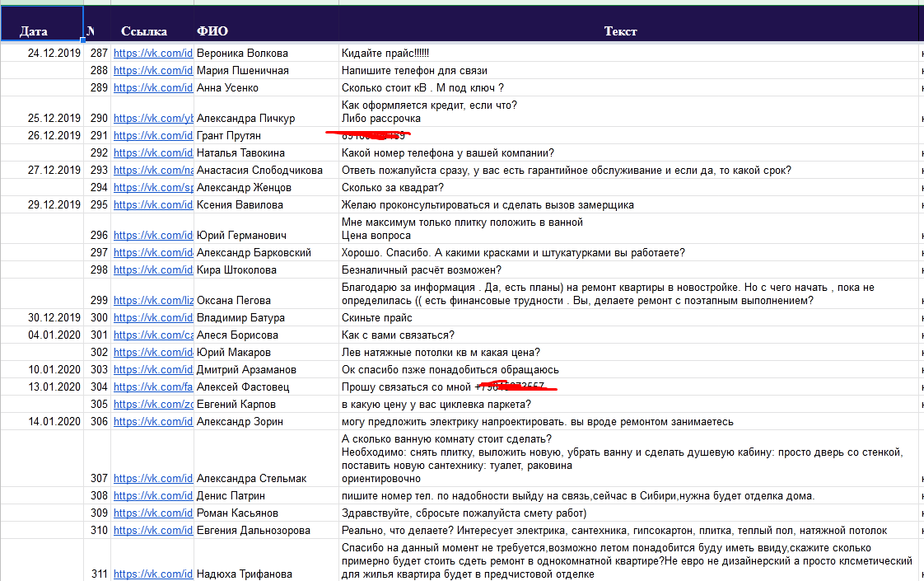
Task: Select the date cell 29.12.2019
Action: [42, 204]
